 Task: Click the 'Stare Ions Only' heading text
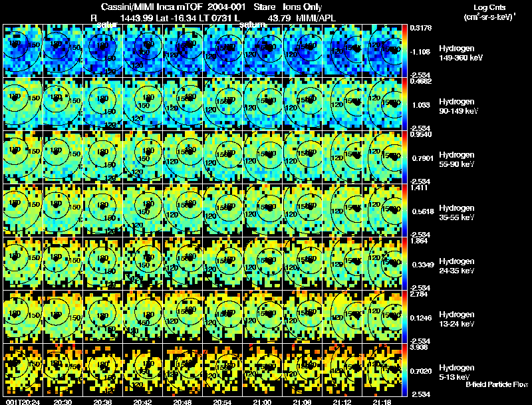pos(288,7)
